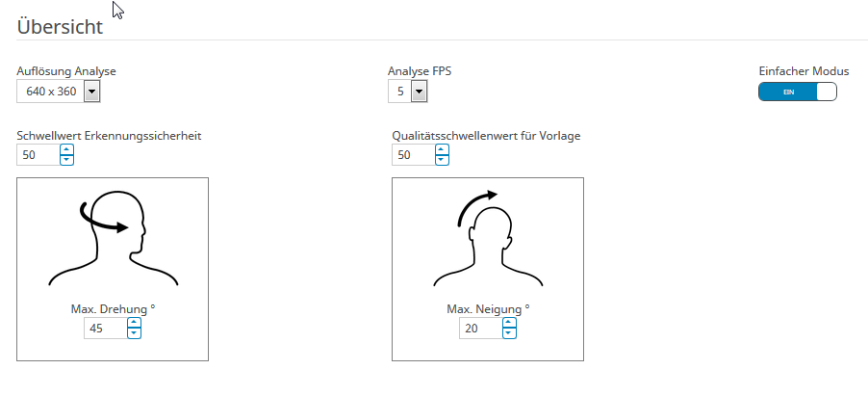This screenshot has height=396, width=868.
Task: Click the Max. Drehung input field
Action: (106, 329)
